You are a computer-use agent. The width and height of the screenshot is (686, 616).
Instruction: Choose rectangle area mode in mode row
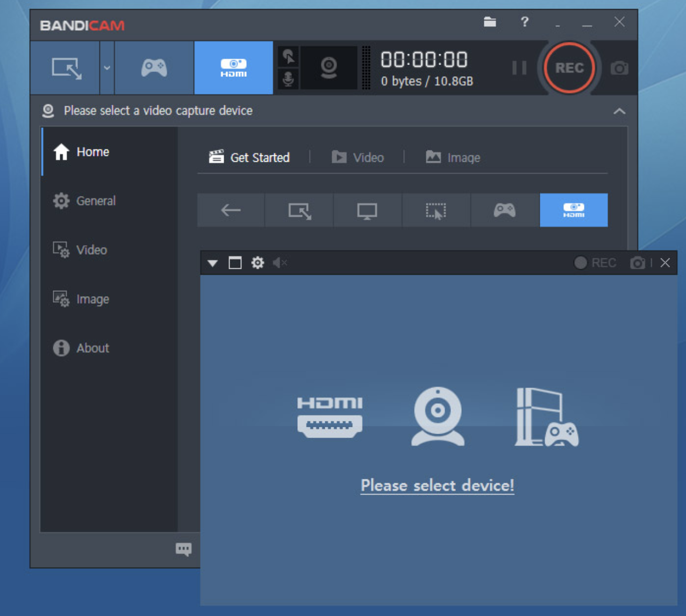(299, 210)
